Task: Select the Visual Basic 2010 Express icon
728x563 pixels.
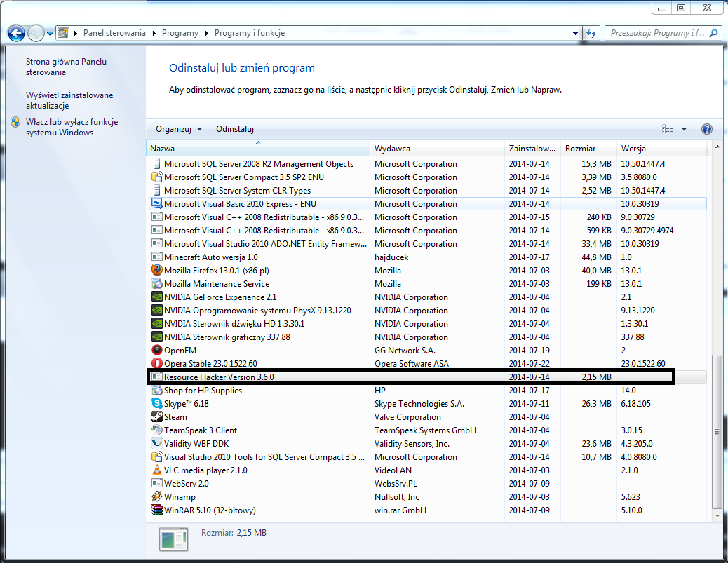Action: click(157, 204)
